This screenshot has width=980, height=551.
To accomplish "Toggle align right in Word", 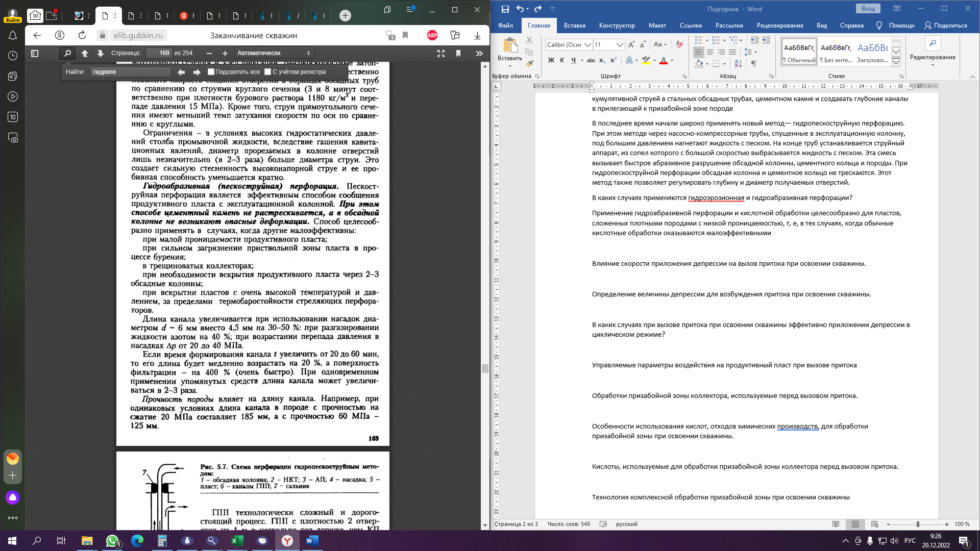I will (721, 52).
